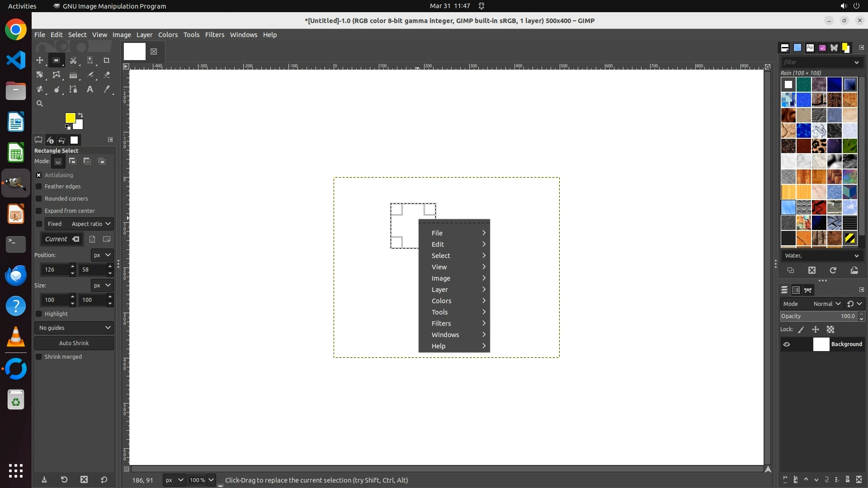Expand the layer Mode Normal dropdown
The image size is (868, 488).
tap(826, 304)
